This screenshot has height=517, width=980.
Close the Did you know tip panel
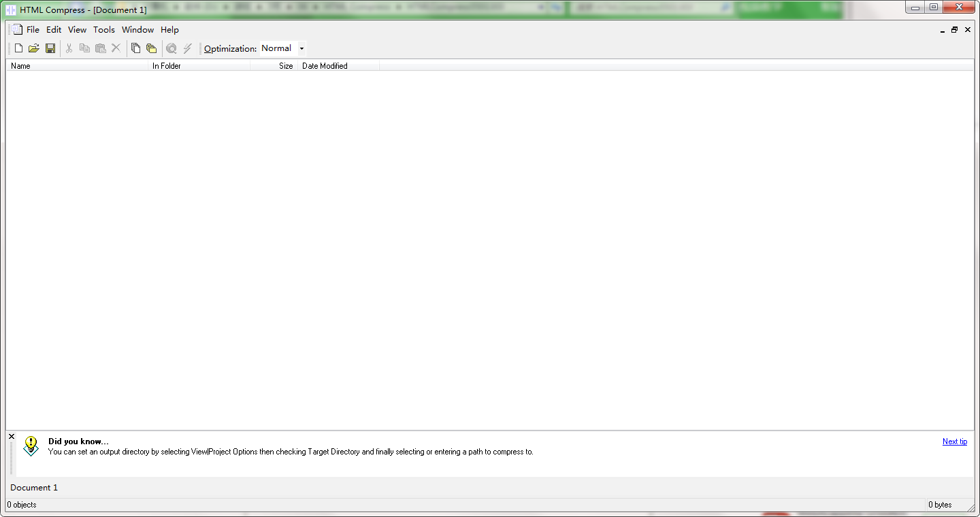pyautogui.click(x=12, y=436)
